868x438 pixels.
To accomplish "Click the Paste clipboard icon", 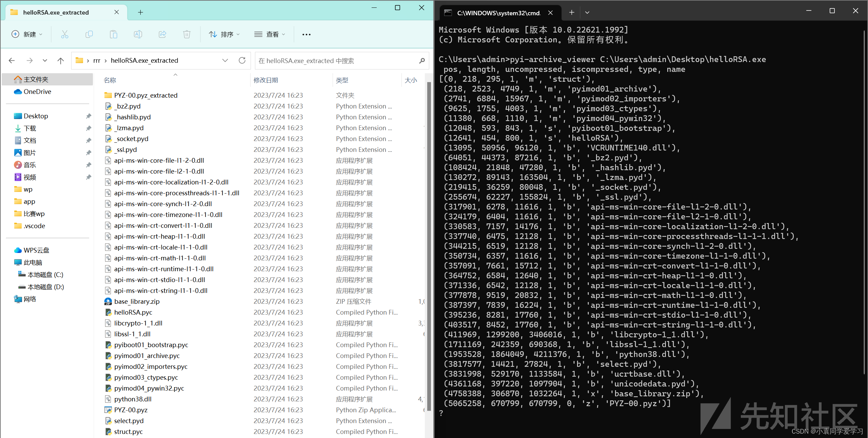I will 114,34.
